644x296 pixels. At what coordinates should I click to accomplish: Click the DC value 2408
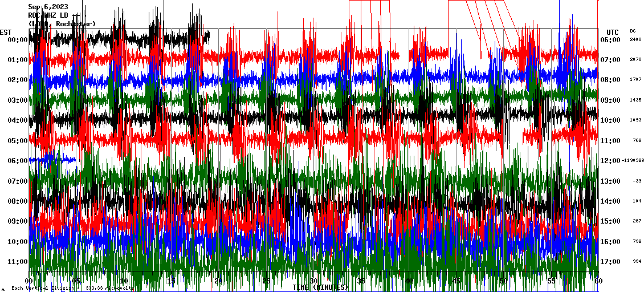(x=635, y=40)
